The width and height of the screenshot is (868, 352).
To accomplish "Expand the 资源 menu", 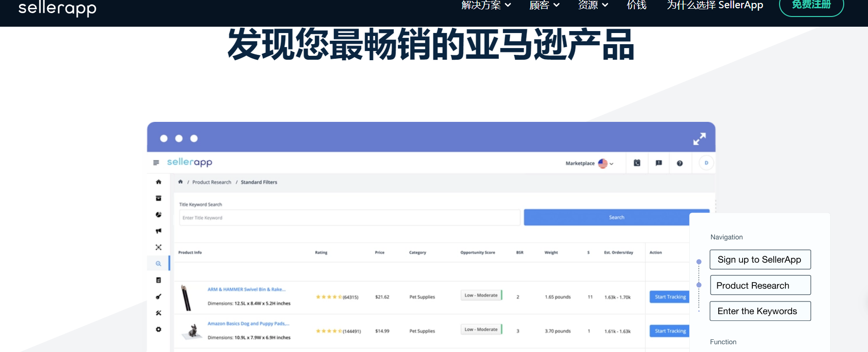I will coord(593,5).
